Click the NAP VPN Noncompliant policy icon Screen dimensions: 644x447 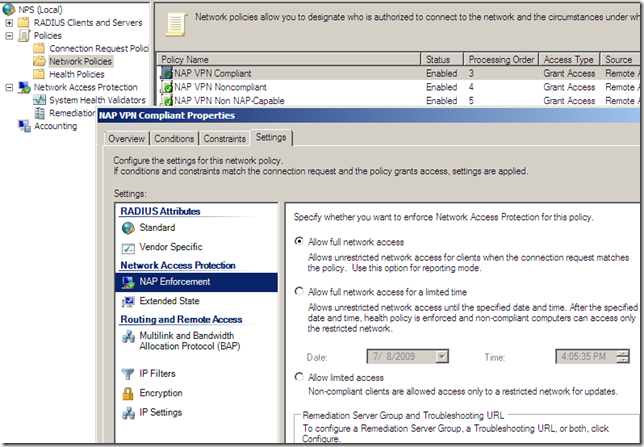point(166,87)
